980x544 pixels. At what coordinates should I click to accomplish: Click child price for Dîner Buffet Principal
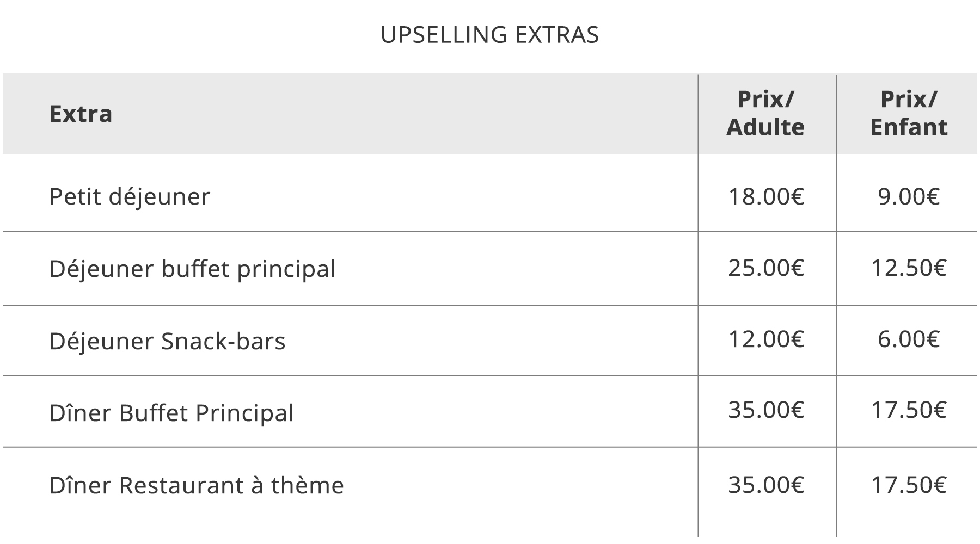coord(909,410)
